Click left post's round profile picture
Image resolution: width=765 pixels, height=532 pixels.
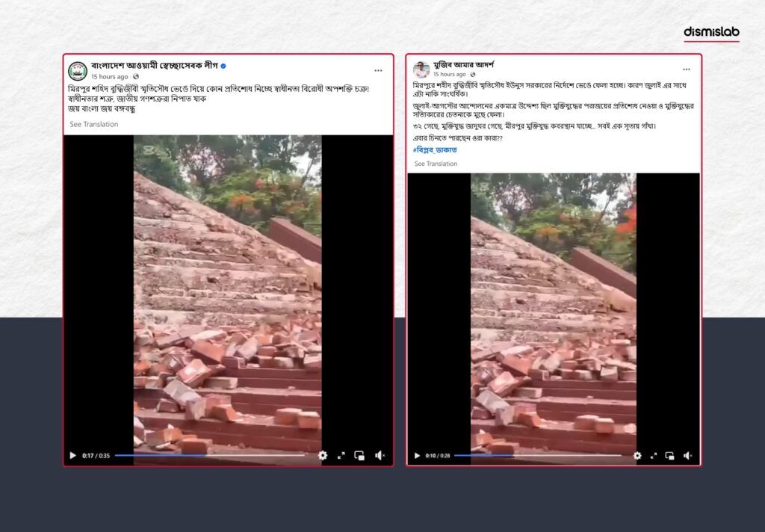point(78,71)
